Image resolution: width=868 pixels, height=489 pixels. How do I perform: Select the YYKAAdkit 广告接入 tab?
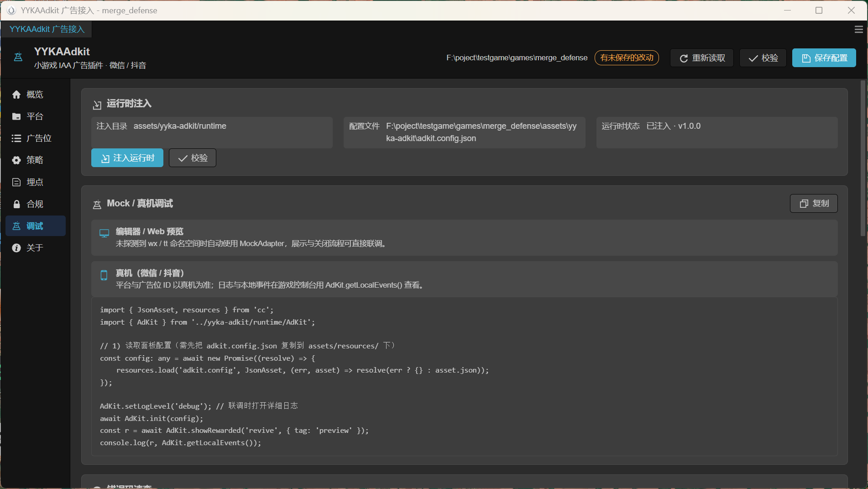click(47, 29)
